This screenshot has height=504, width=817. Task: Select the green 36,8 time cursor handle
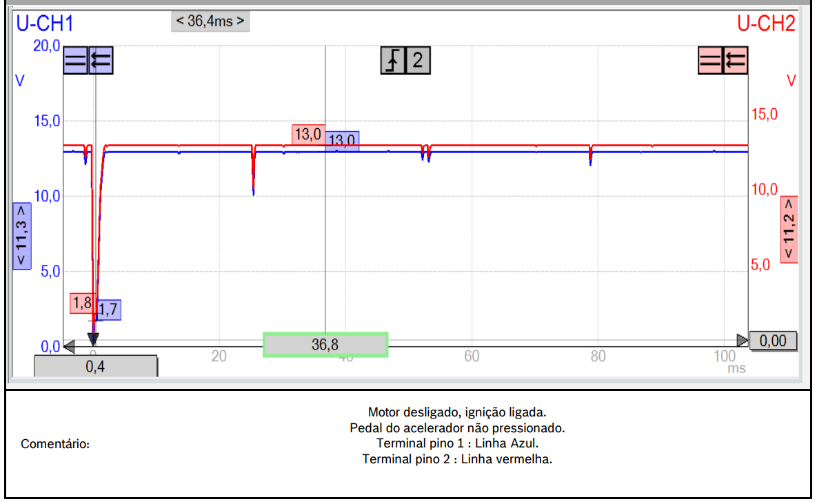click(x=325, y=345)
